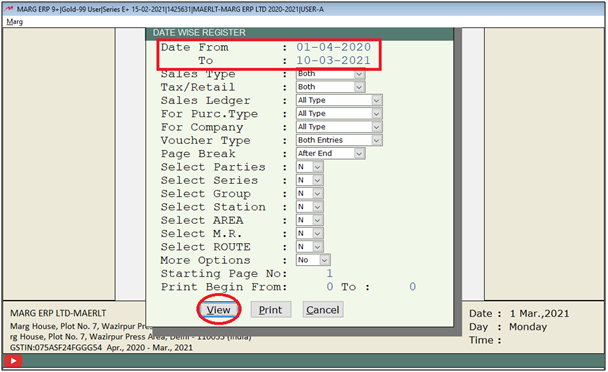The height and width of the screenshot is (372, 608).
Task: Click the Marg ERP logo icon in the title bar
Action: coord(9,9)
